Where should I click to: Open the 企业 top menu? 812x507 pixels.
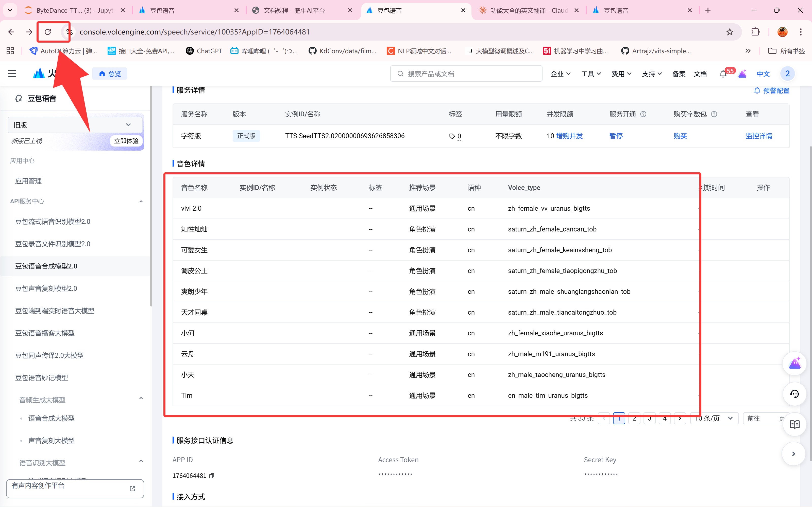click(x=560, y=74)
